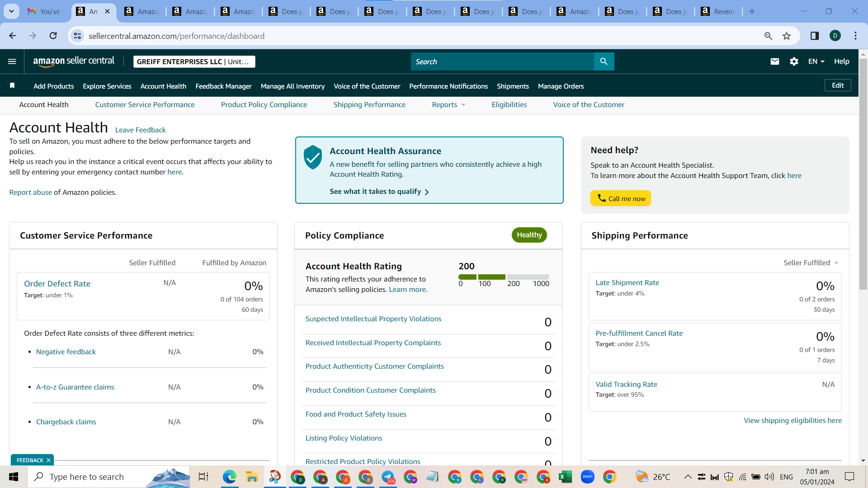Open File Explorer from the taskbar

[x=252, y=477]
